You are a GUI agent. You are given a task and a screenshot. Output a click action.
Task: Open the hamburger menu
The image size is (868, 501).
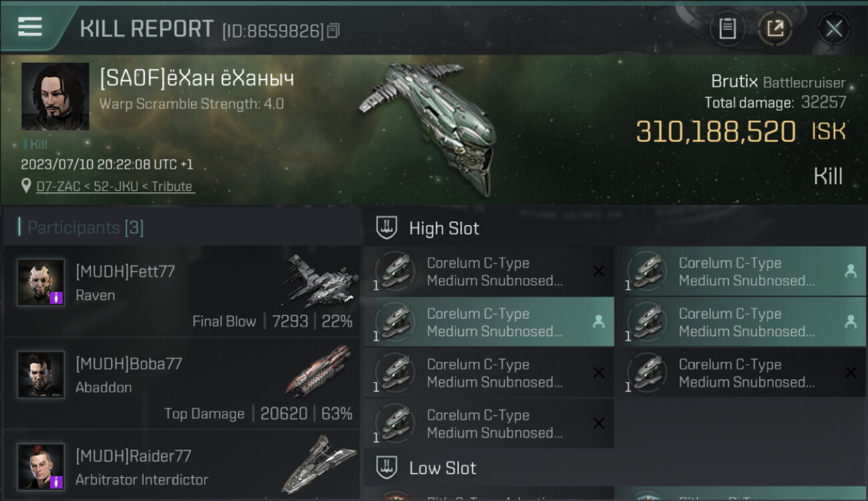point(30,27)
